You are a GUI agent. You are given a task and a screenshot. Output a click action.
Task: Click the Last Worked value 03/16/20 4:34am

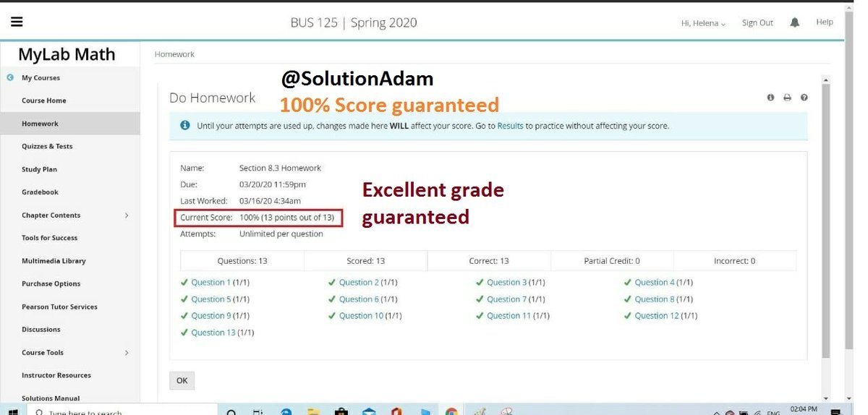point(270,201)
